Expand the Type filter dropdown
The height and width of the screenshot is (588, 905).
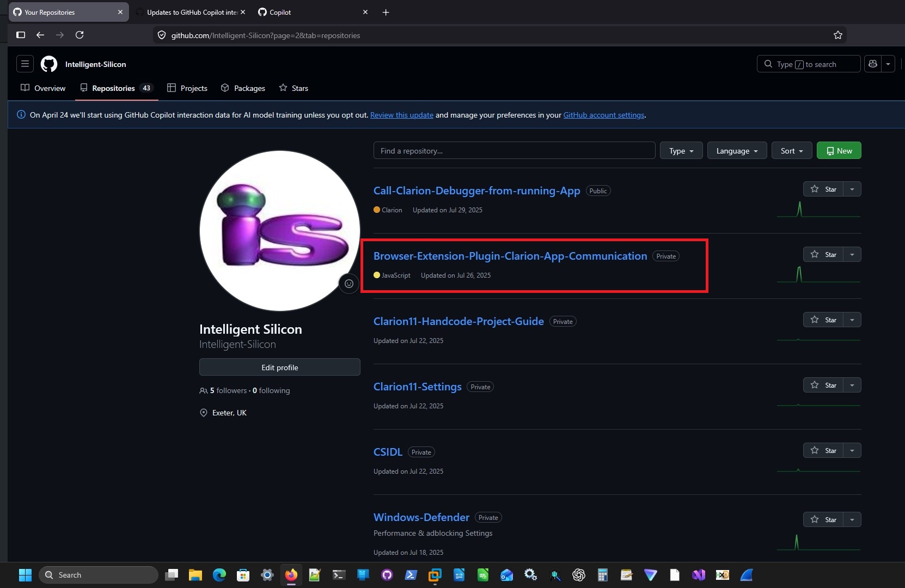point(681,151)
